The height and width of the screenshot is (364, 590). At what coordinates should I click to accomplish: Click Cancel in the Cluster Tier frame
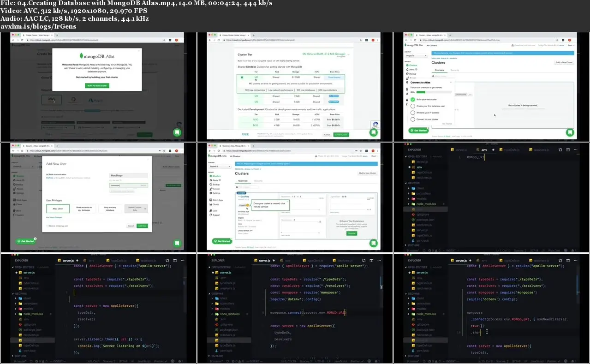(x=327, y=134)
